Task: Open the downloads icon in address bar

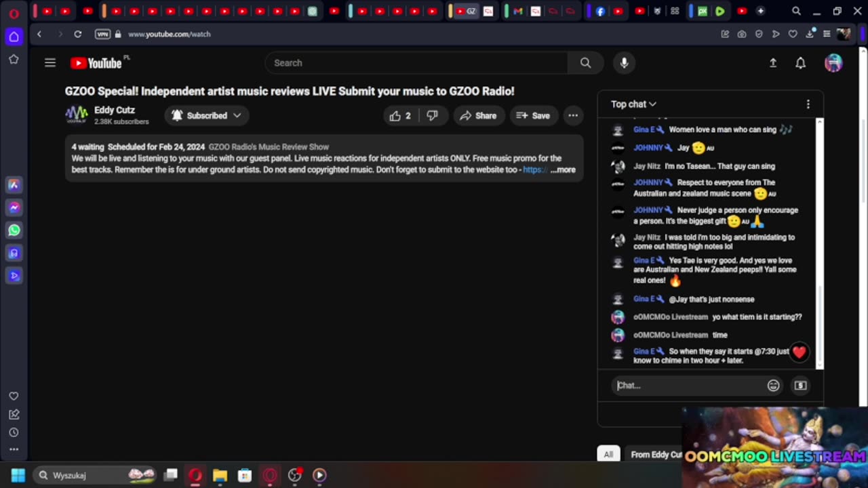Action: coord(810,34)
